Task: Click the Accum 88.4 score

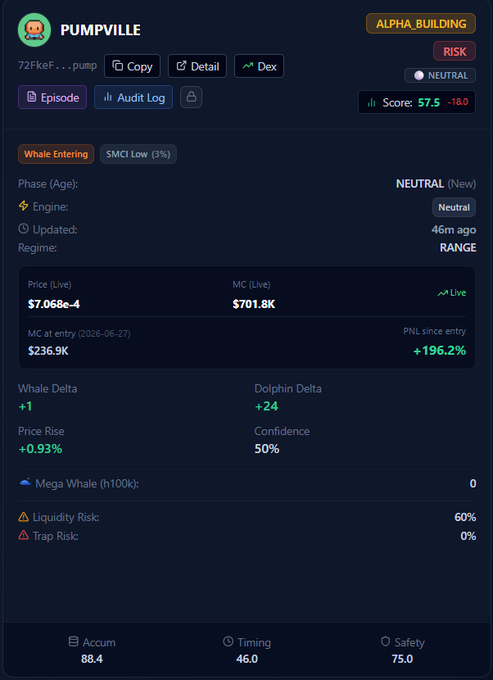Action: point(92,659)
